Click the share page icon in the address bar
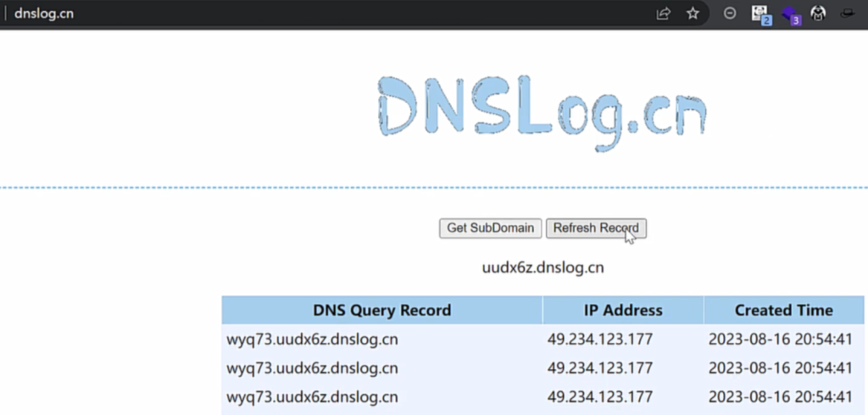This screenshot has height=415, width=868. [x=663, y=14]
